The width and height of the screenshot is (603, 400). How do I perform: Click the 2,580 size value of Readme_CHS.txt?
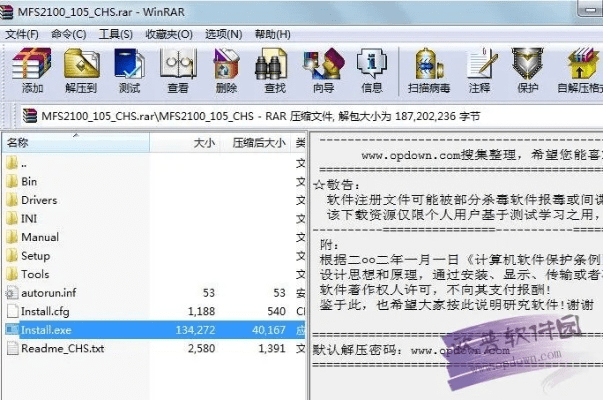coord(201,348)
